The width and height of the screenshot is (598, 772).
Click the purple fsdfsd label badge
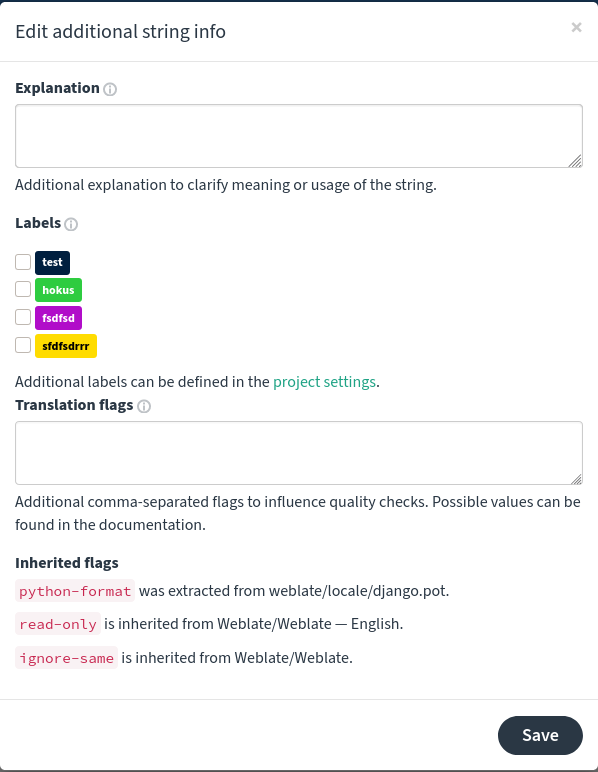[58, 318]
